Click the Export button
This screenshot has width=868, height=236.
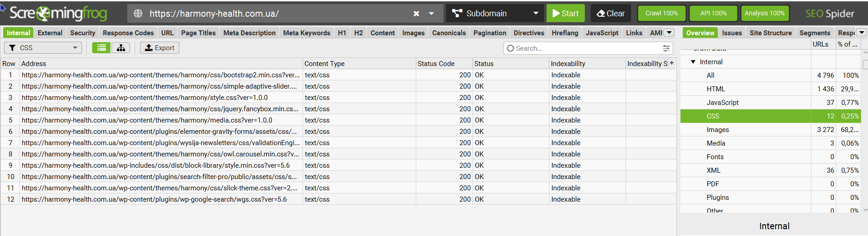(x=159, y=48)
